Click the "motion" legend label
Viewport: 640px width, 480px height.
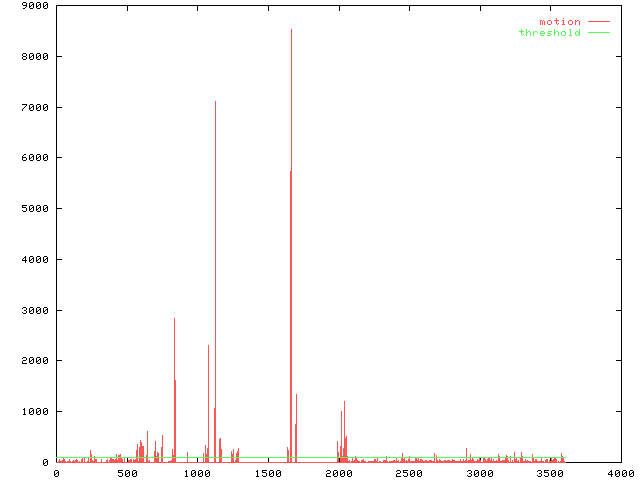pyautogui.click(x=559, y=22)
